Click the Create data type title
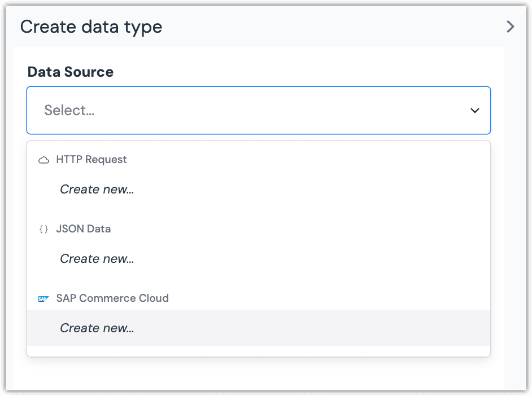The height and width of the screenshot is (396, 532). [91, 27]
